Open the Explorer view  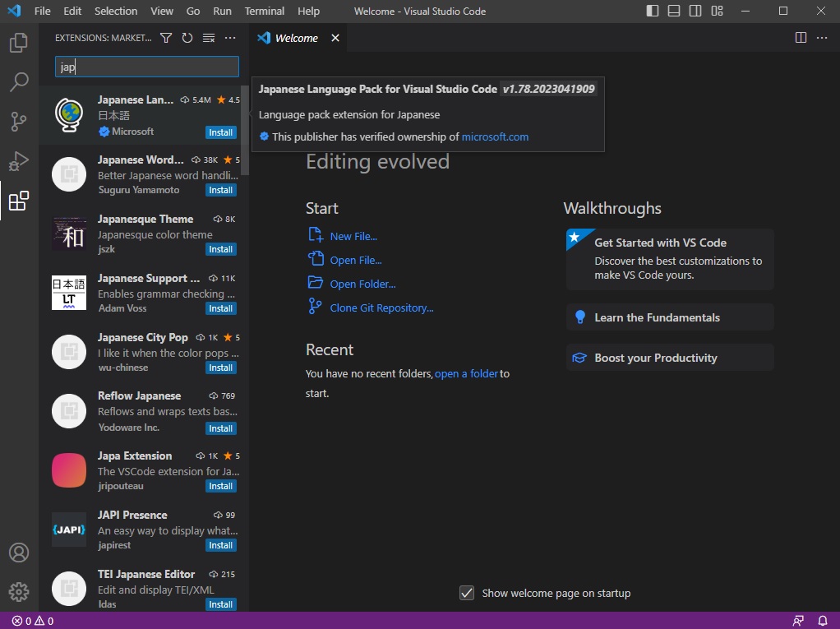19,43
